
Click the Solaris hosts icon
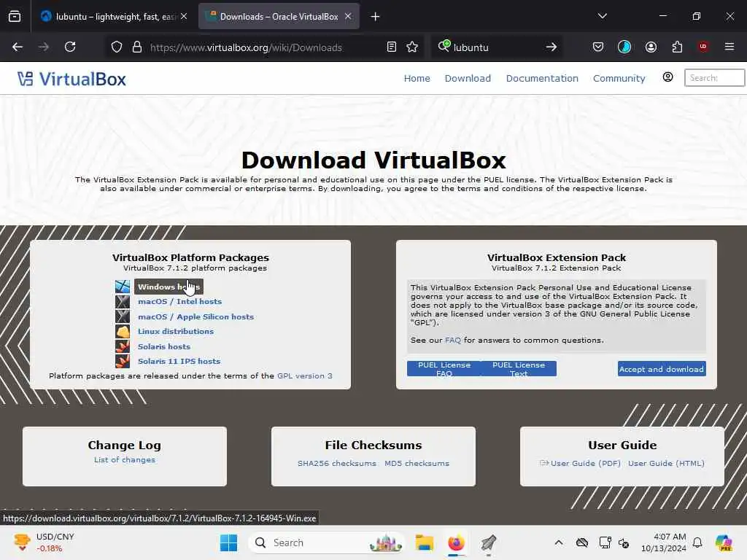(123, 346)
